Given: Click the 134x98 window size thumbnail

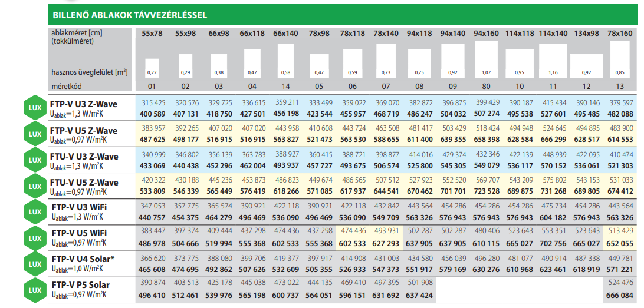Looking at the screenshot, I should click(x=586, y=66).
